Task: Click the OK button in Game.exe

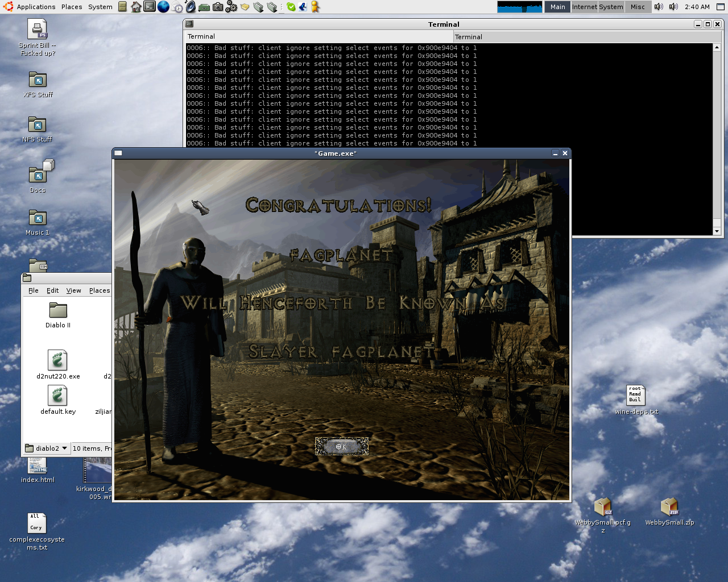Action: [342, 446]
